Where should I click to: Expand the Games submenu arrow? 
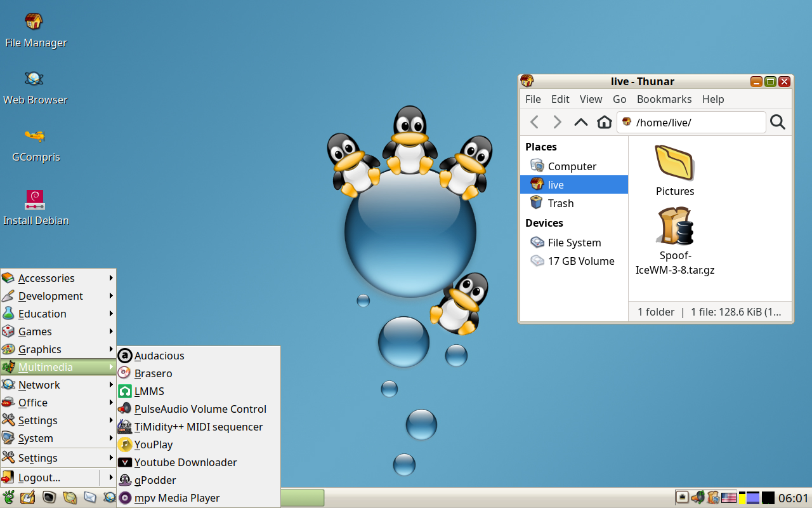point(111,331)
